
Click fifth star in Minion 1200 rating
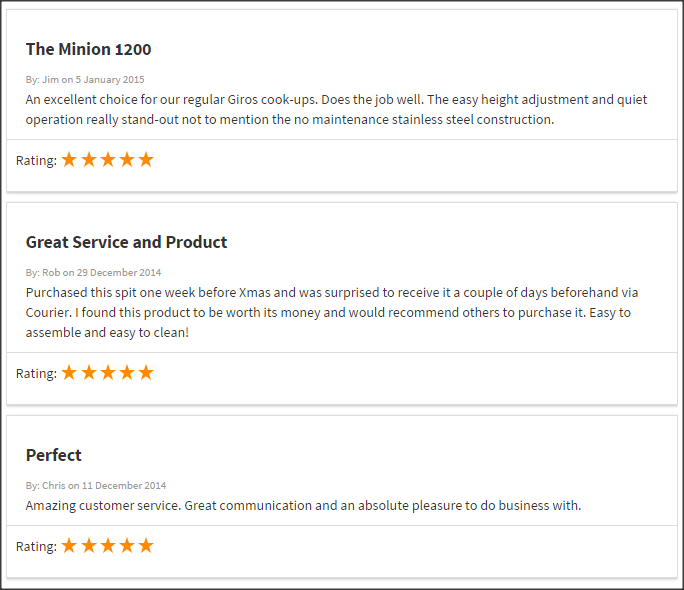click(146, 160)
